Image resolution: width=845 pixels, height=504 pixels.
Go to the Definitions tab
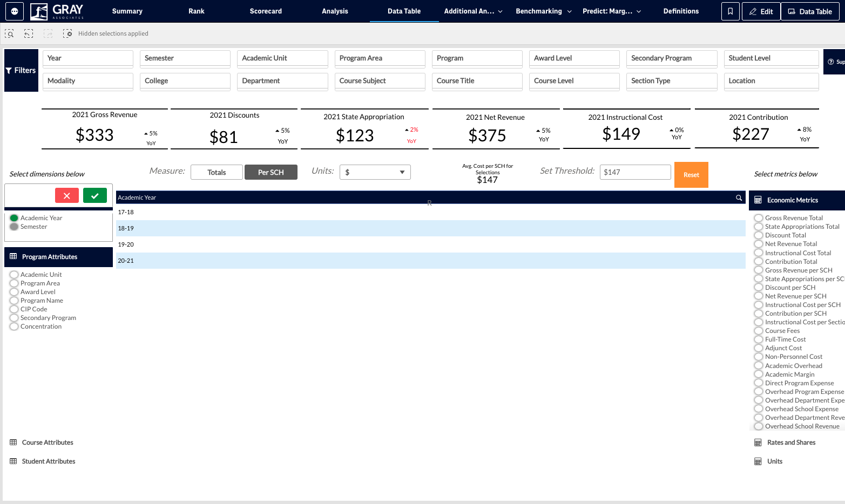tap(681, 11)
